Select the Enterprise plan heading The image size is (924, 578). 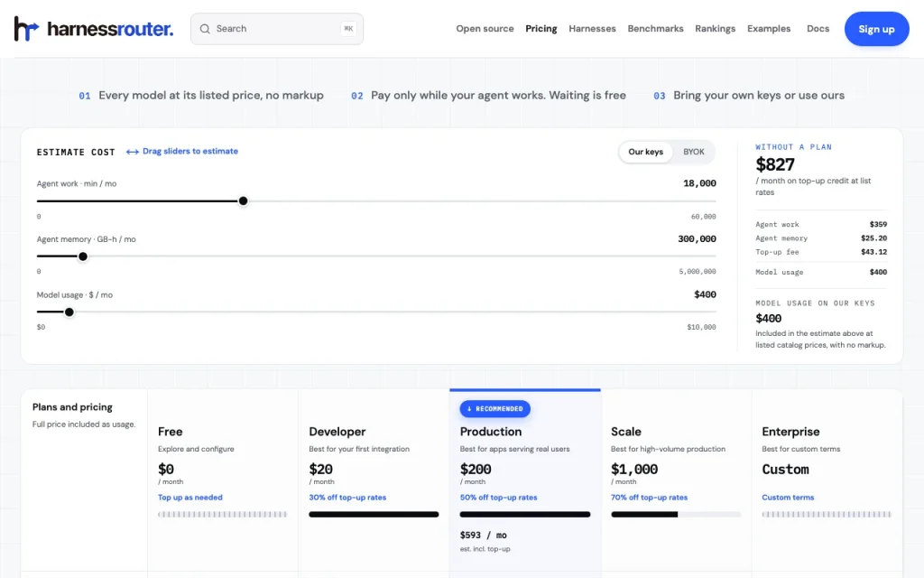[790, 432]
